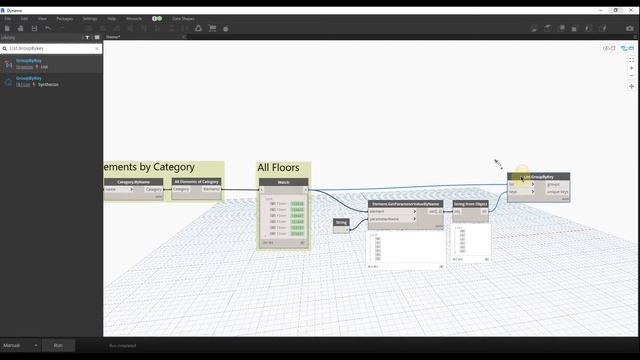640x360 pixels.
Task: Click the triangle warning toolbar icon
Action: (x=198, y=28)
